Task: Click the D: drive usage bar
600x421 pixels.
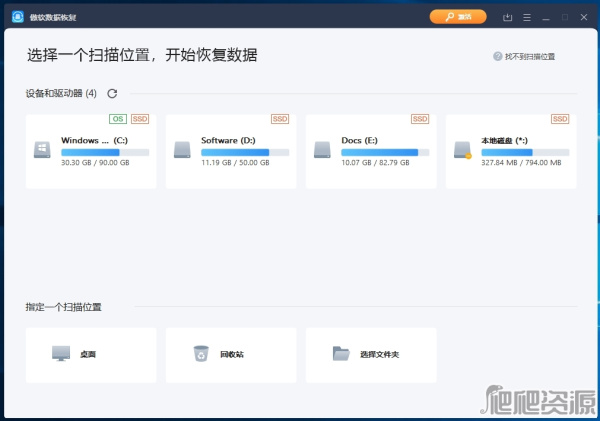Action: pyautogui.click(x=245, y=152)
